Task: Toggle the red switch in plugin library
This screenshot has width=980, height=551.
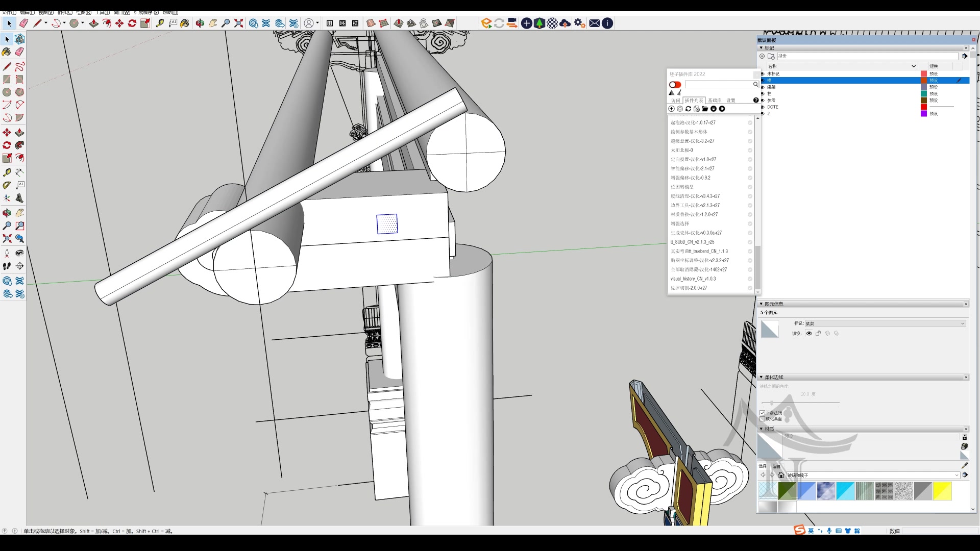Action: pyautogui.click(x=675, y=85)
